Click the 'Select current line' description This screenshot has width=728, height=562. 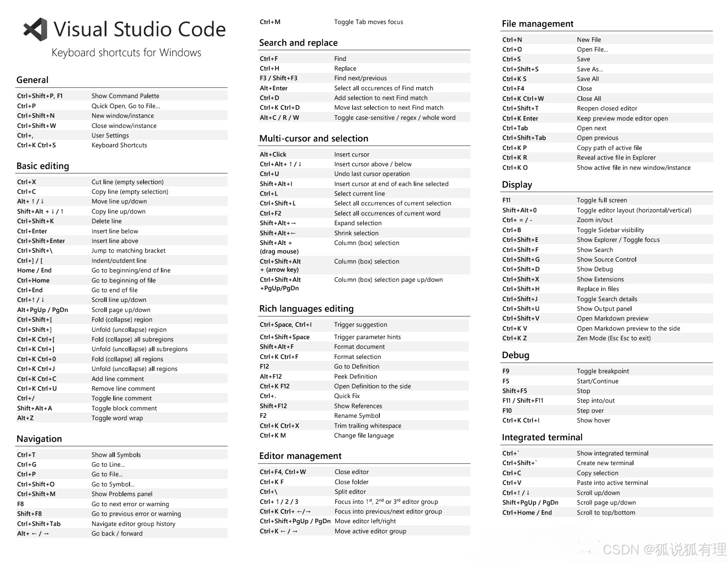360,193
